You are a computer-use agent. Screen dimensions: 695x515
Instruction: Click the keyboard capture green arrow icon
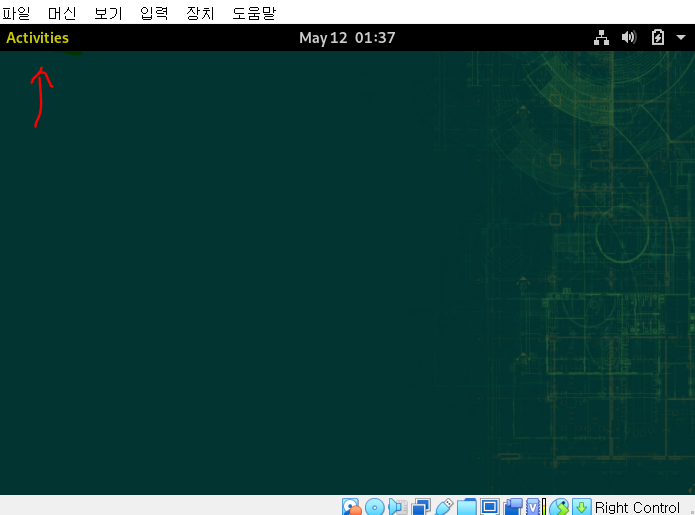(582, 507)
